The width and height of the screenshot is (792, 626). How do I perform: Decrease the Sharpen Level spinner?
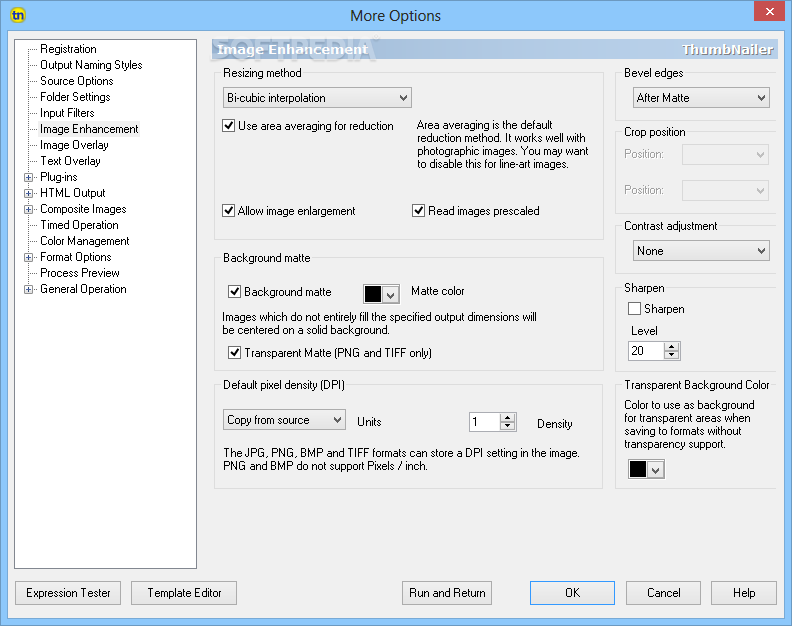coord(672,355)
